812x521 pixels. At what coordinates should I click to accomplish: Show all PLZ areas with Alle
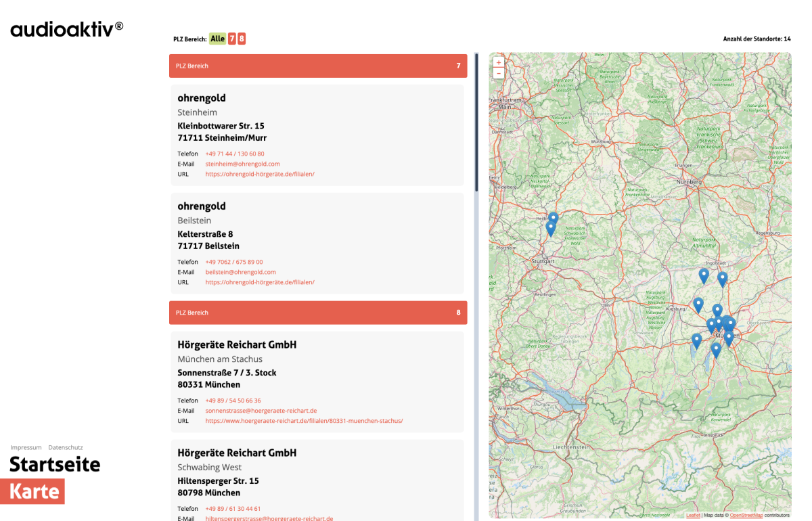click(x=217, y=39)
